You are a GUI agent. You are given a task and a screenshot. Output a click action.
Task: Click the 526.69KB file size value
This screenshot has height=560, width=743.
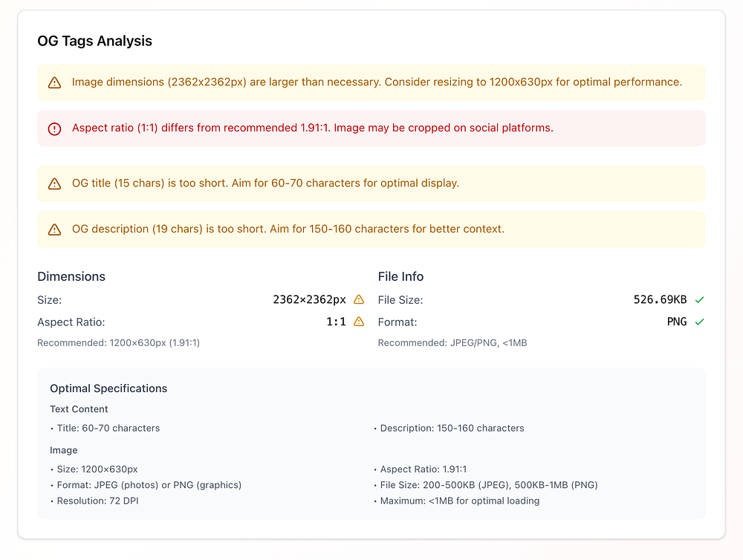[660, 300]
